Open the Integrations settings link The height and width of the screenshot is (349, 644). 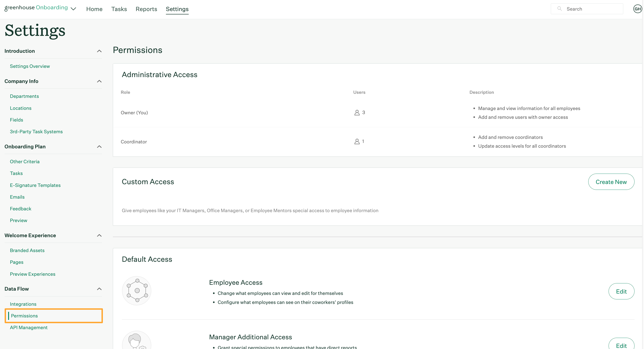(x=23, y=304)
